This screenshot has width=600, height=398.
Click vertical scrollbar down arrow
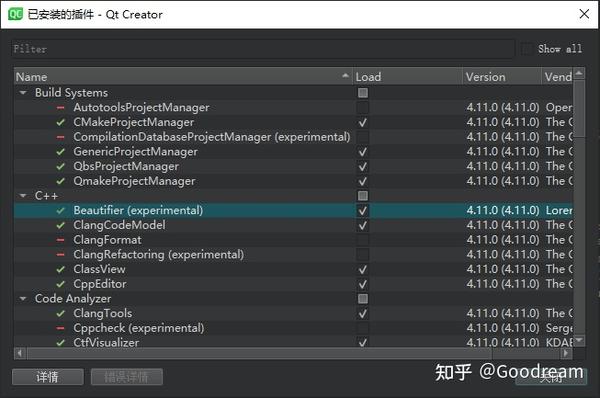[x=579, y=340]
